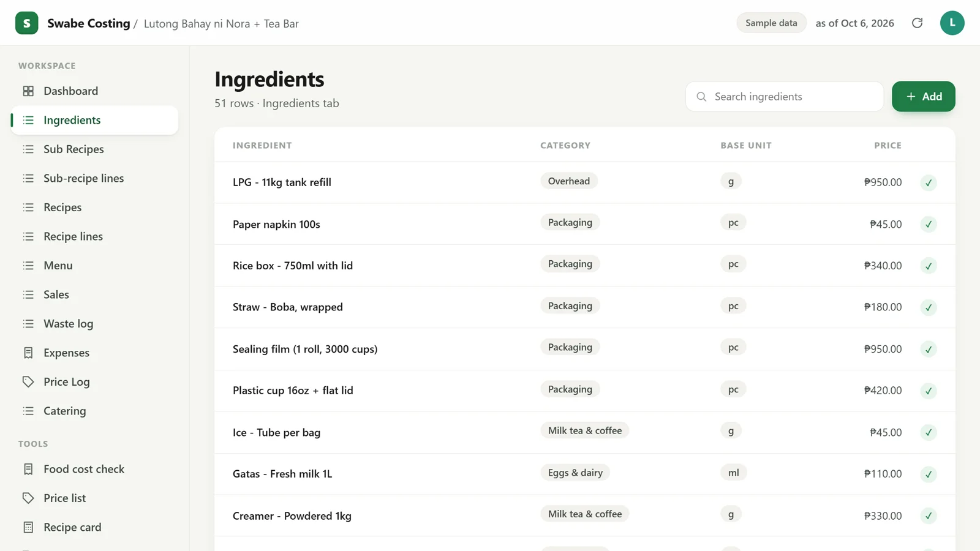980x551 pixels.
Task: Click the Category column header
Action: point(565,146)
